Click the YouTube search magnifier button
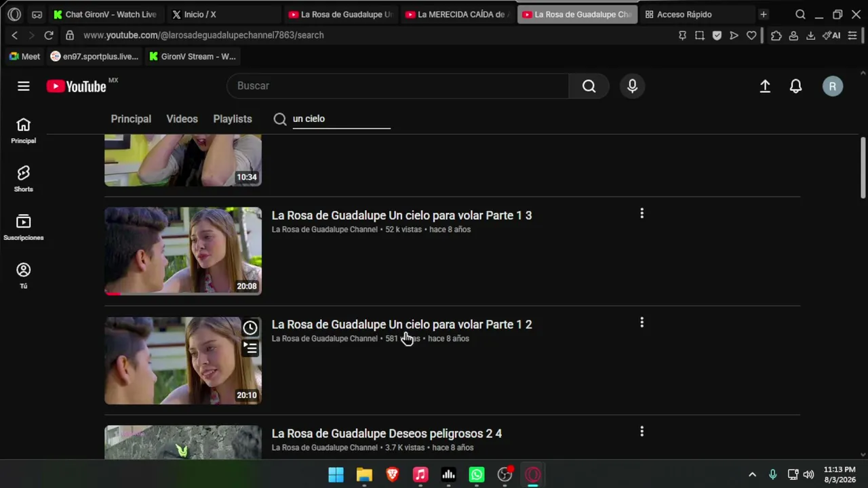The image size is (868, 488). (x=589, y=86)
